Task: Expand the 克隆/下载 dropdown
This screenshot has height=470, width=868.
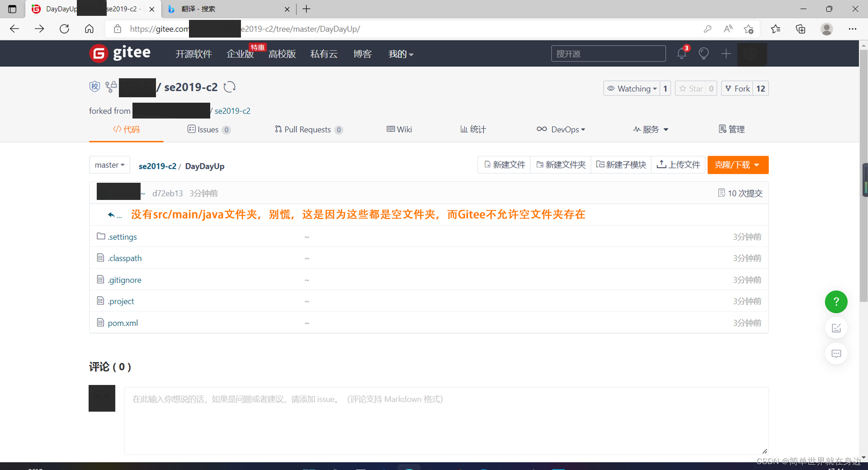Action: coord(737,165)
